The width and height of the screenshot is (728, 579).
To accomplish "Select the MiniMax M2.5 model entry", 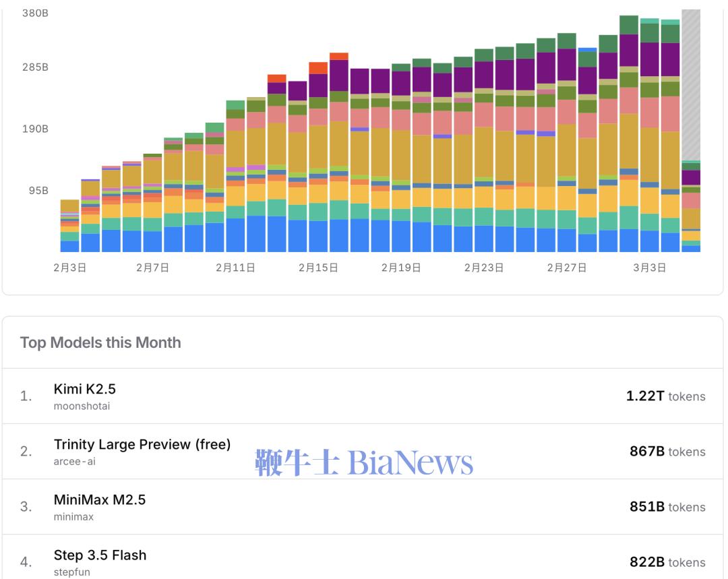I will tap(99, 499).
